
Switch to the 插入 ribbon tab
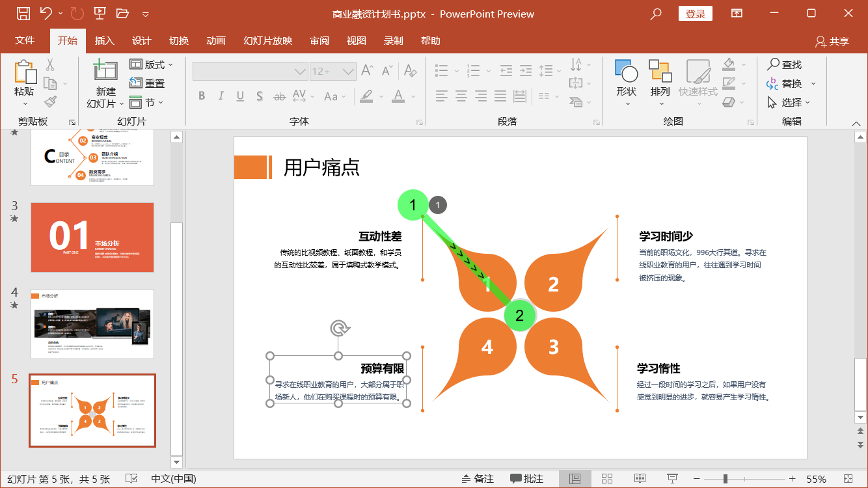point(104,40)
